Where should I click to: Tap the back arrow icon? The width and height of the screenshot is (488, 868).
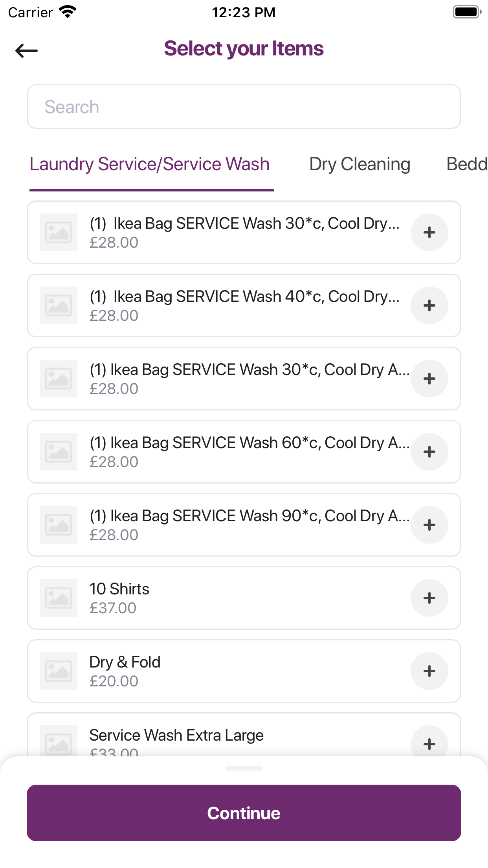[26, 51]
